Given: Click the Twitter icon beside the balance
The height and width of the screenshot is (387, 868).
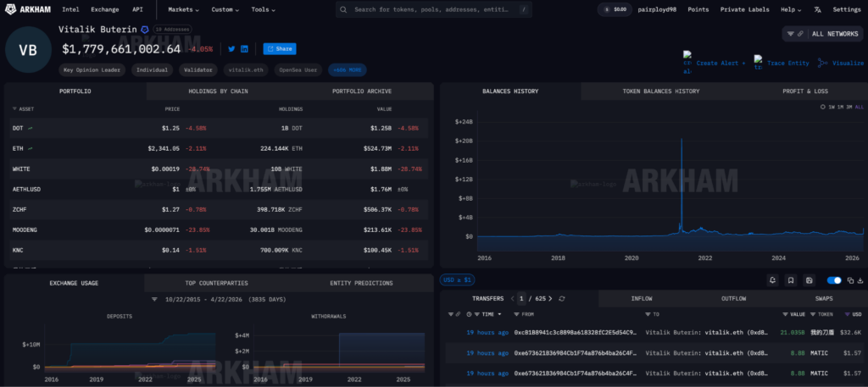Looking at the screenshot, I should pos(231,49).
